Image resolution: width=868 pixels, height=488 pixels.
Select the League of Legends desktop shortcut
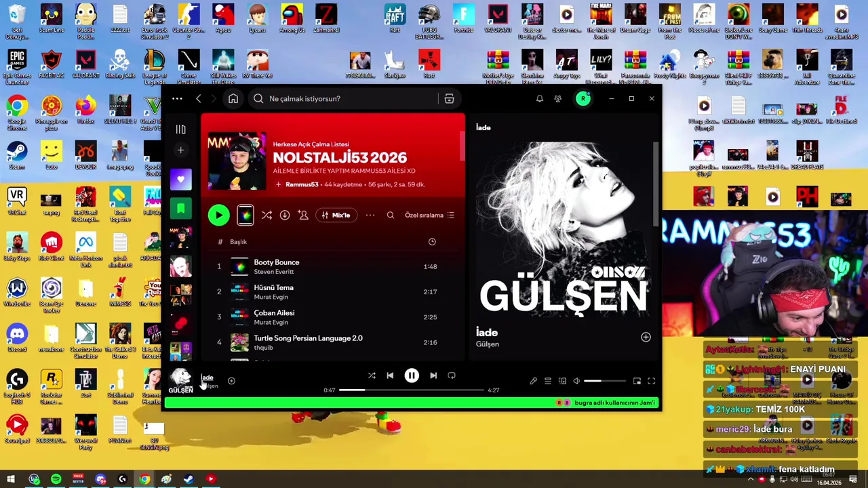click(154, 67)
